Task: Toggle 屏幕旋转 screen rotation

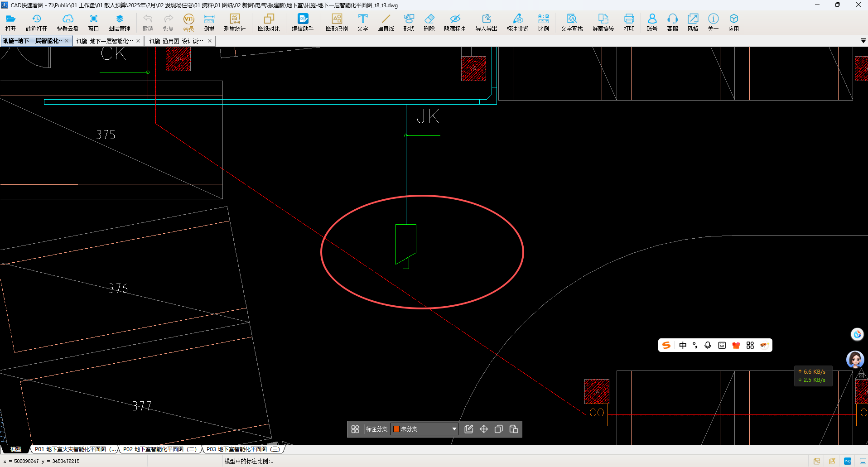Action: (x=603, y=22)
